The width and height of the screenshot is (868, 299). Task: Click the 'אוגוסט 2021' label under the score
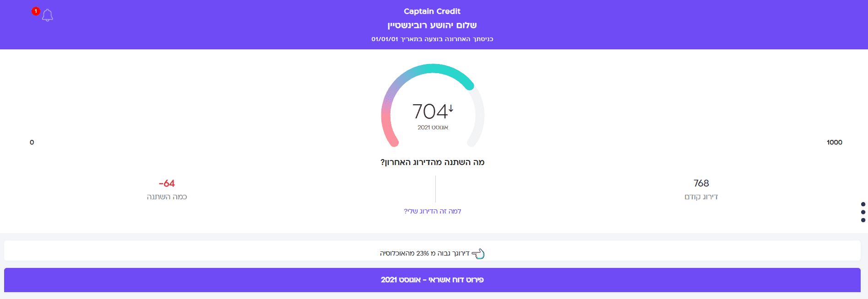point(433,128)
